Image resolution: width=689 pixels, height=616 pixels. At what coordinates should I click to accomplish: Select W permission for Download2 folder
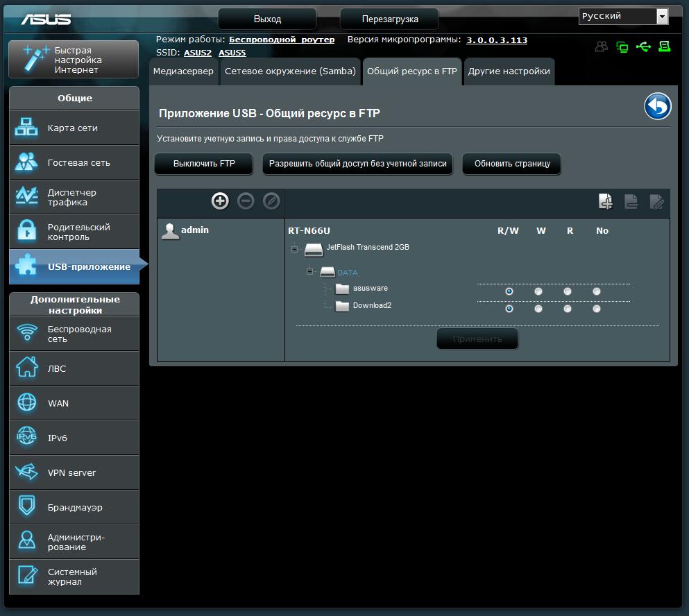538,309
